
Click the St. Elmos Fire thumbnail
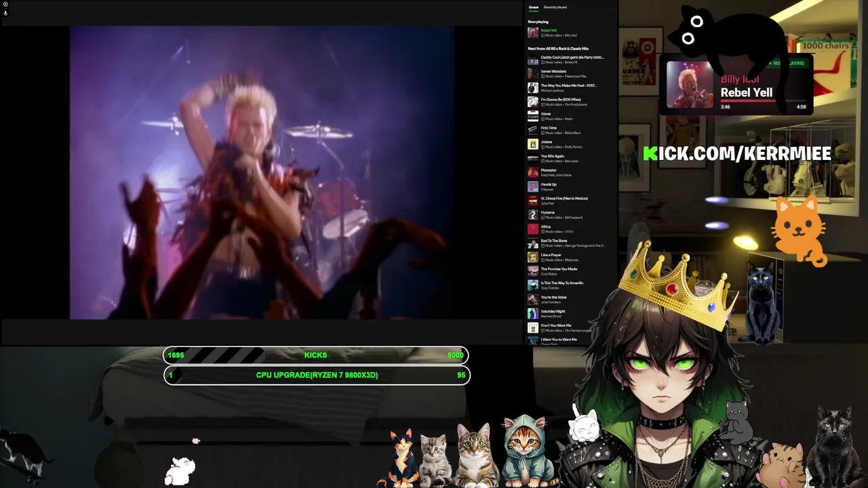[x=533, y=201]
